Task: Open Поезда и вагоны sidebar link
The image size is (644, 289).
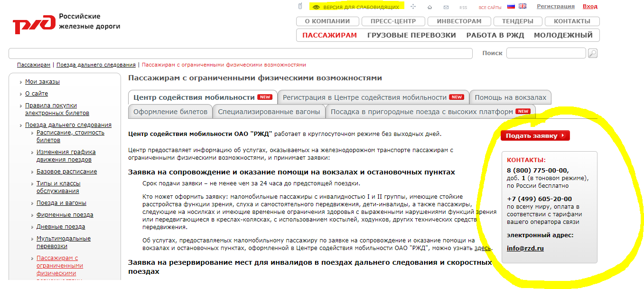Action: [61, 203]
